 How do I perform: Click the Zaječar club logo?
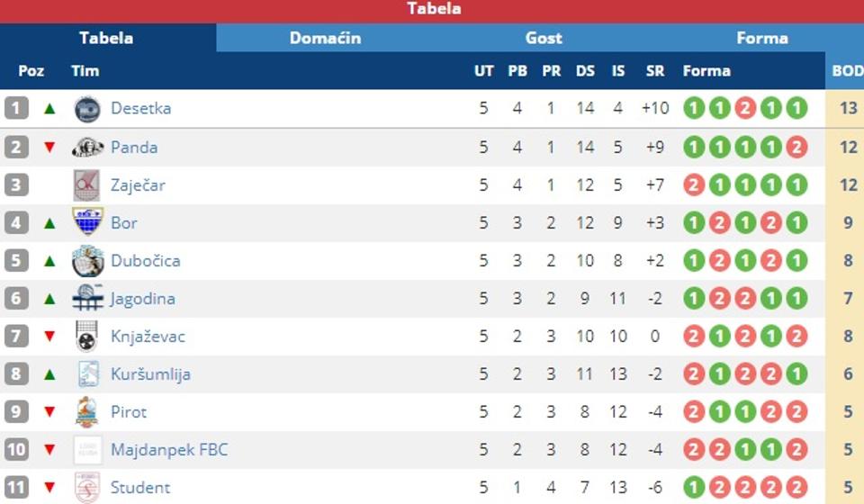click(x=87, y=185)
